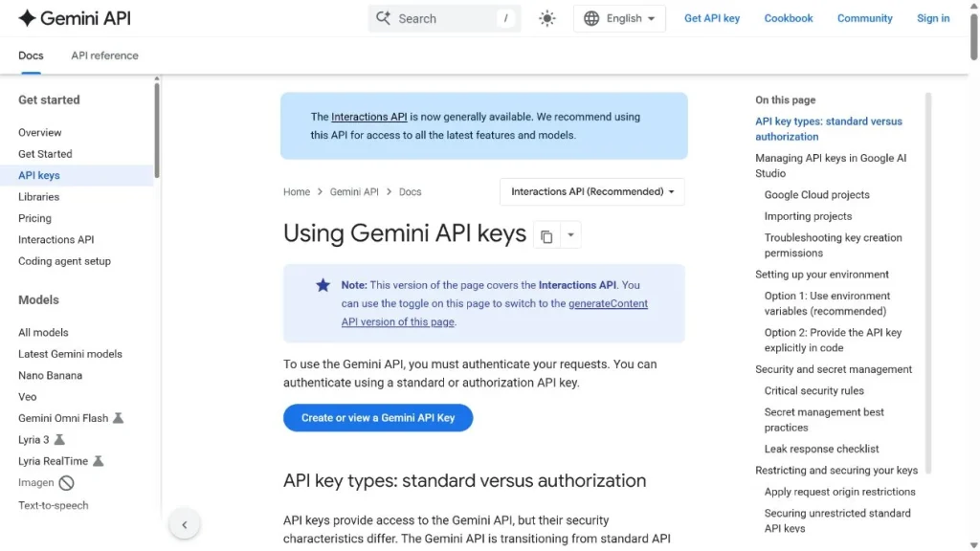
Task: Click the Gemini API star logo
Action: (x=27, y=18)
